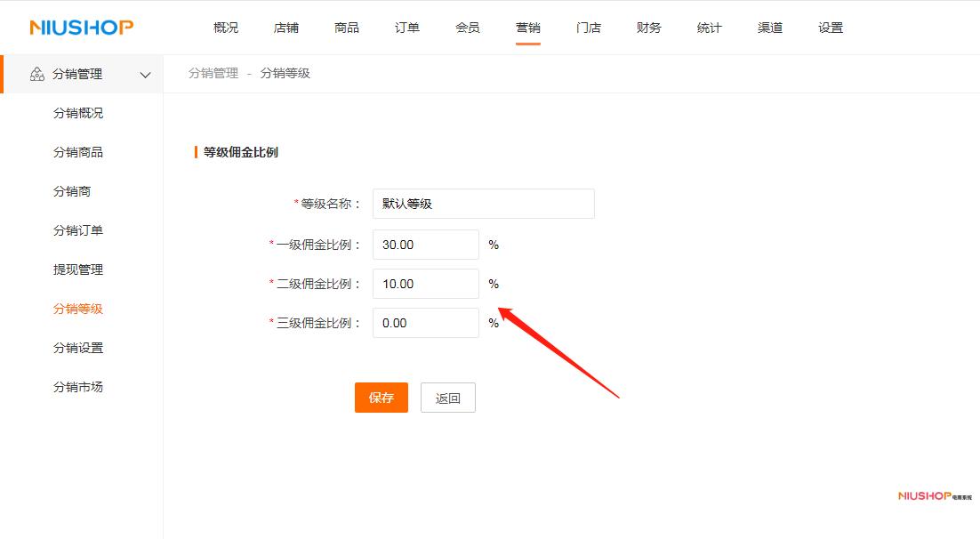Go to the 设置 (Settings) menu
980x539 pixels.
(x=830, y=28)
